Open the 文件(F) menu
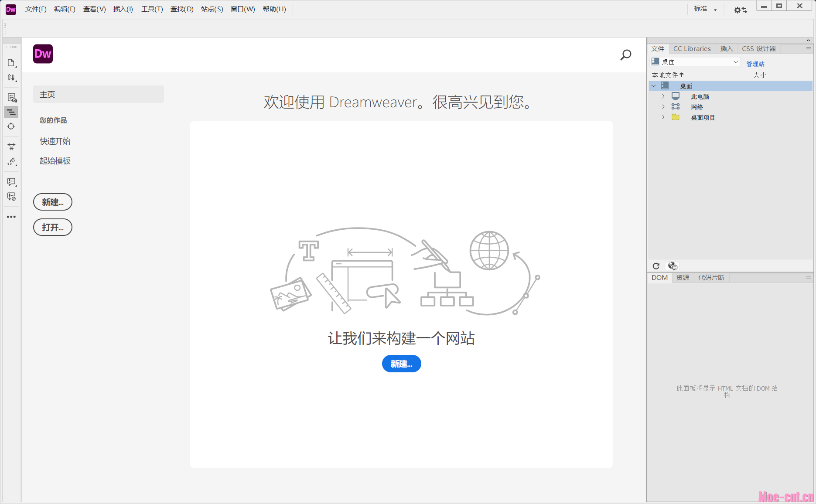Screen dimensions: 816x504 [36, 9]
